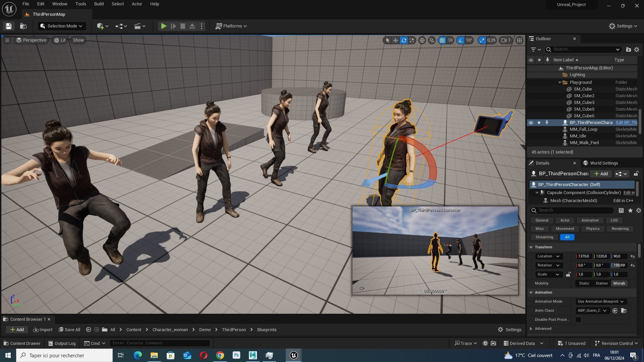Open the Location type dropdown

[x=549, y=256]
